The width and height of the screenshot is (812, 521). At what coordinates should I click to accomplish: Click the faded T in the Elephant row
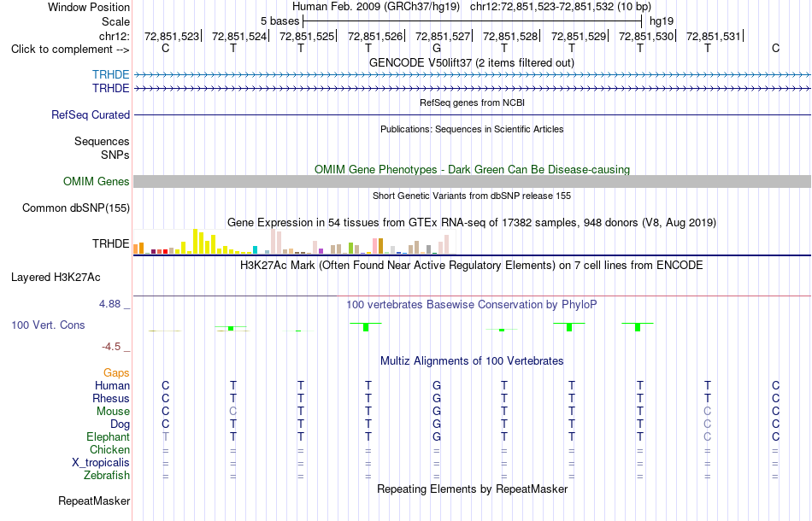point(165,436)
